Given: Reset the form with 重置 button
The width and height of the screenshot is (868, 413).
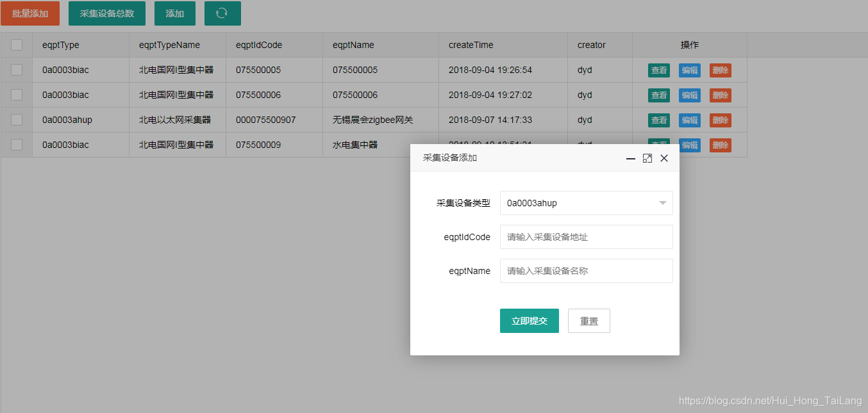Looking at the screenshot, I should [589, 321].
